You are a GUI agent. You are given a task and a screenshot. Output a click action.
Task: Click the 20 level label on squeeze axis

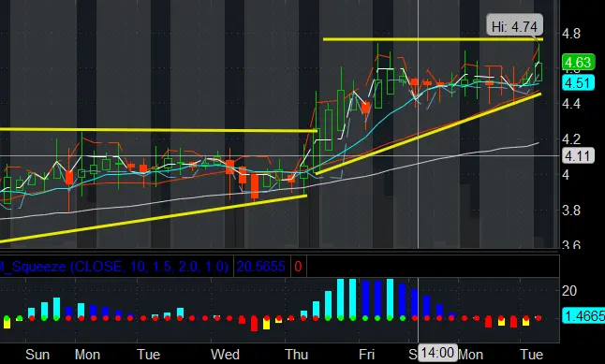(569, 291)
